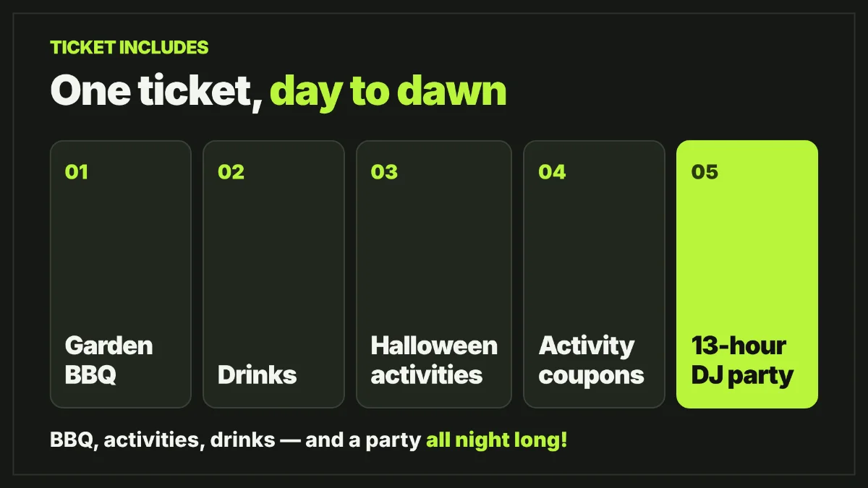Image resolution: width=868 pixels, height=488 pixels.
Task: Select the Drinks card
Action: (273, 274)
